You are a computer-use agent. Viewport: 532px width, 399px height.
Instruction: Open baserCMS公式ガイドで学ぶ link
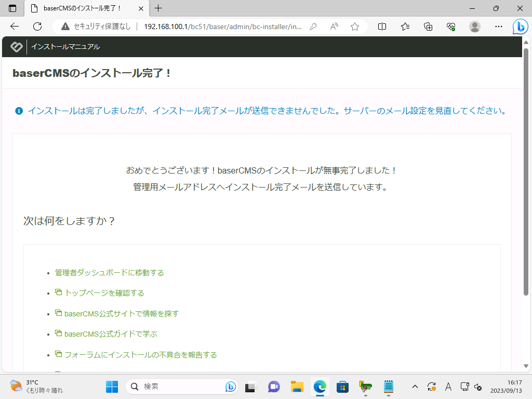tap(110, 334)
